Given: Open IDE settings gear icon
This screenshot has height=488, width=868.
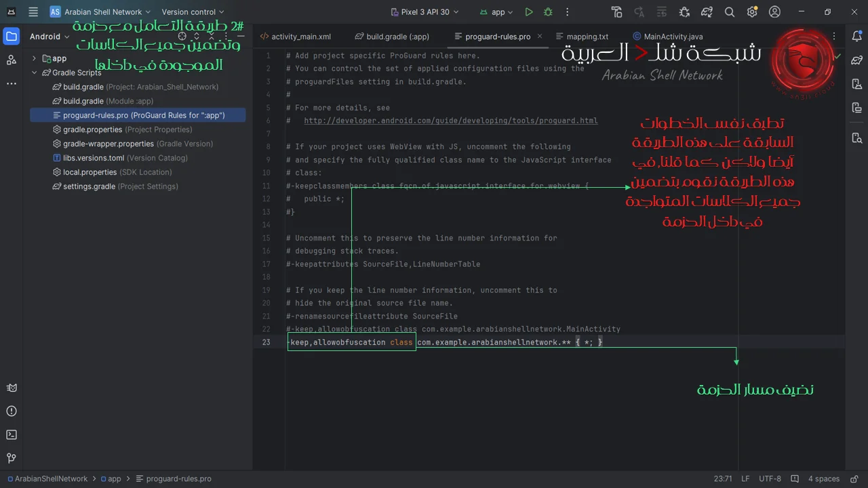Looking at the screenshot, I should [752, 12].
